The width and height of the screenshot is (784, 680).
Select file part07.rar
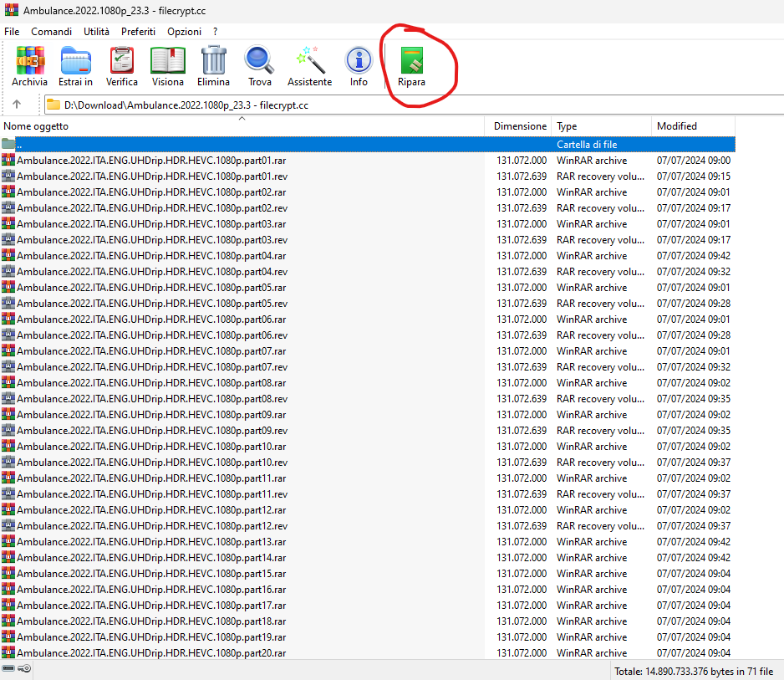pos(368,350)
